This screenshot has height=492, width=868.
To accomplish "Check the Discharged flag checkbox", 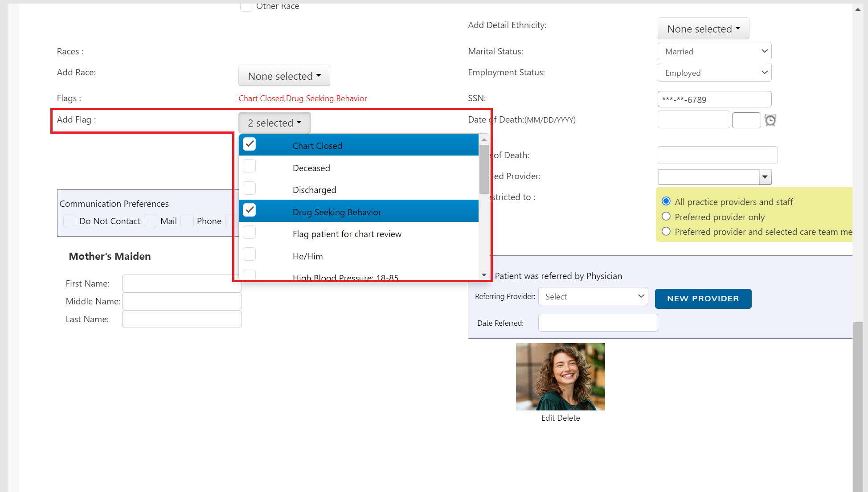I will pyautogui.click(x=249, y=188).
